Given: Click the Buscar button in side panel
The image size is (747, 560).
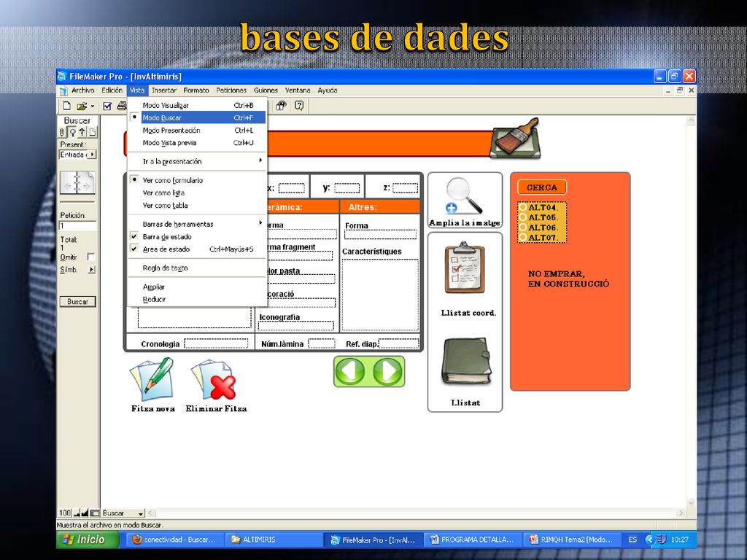Looking at the screenshot, I should [x=77, y=301].
